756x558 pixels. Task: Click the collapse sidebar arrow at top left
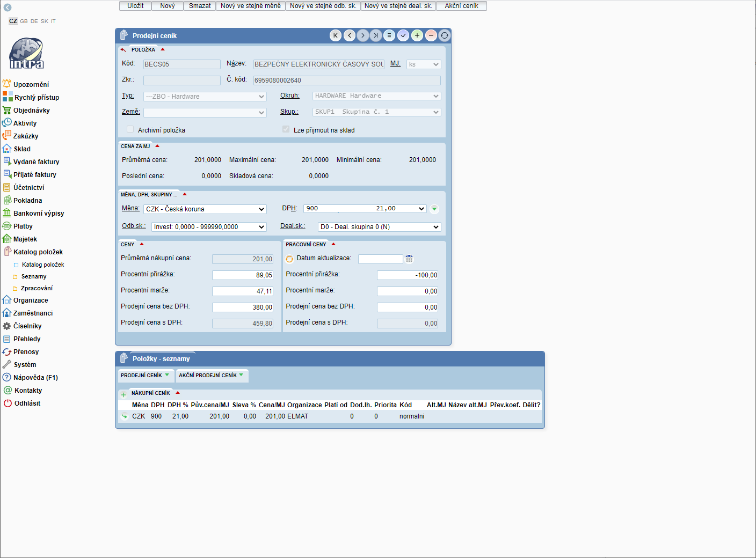click(x=8, y=8)
